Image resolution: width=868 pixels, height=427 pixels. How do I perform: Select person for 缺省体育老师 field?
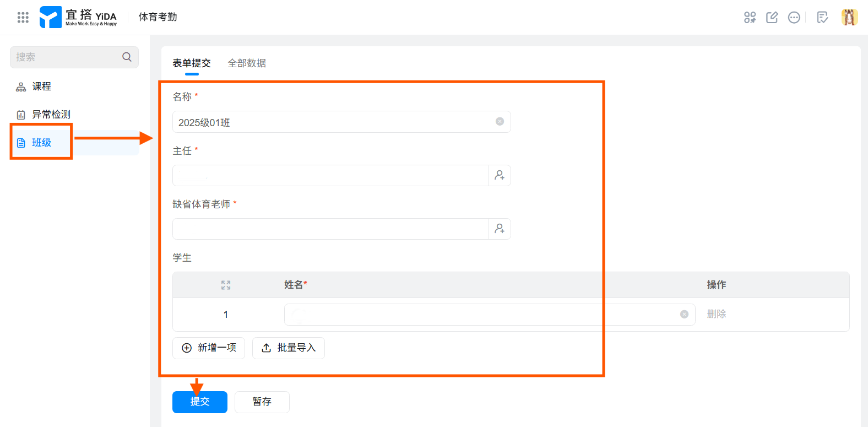500,229
